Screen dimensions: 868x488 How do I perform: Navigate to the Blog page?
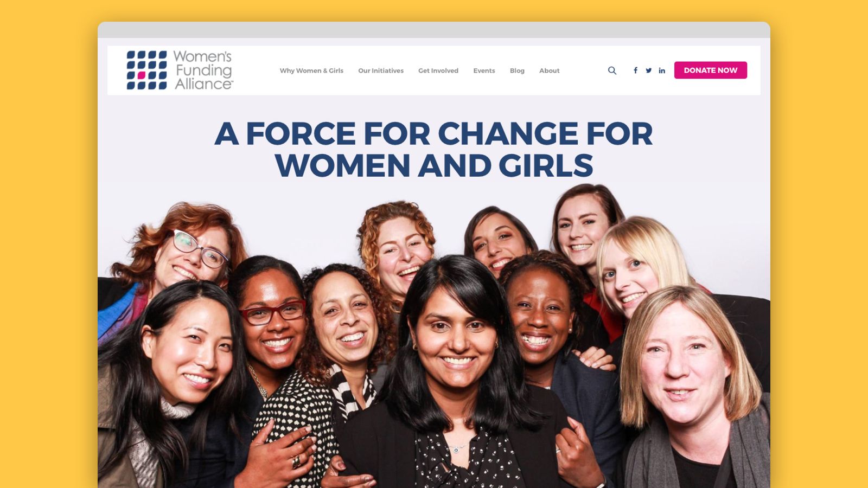[x=517, y=70]
